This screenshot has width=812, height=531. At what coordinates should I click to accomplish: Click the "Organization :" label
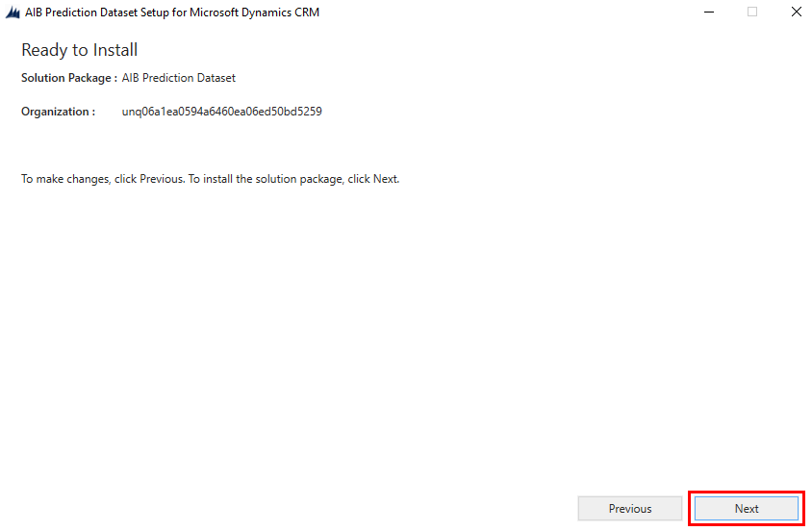pos(58,112)
